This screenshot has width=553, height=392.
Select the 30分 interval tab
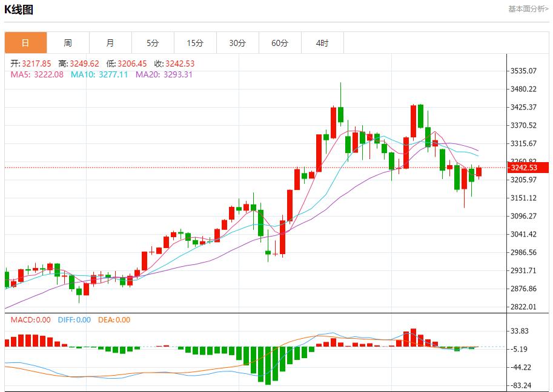click(x=237, y=43)
